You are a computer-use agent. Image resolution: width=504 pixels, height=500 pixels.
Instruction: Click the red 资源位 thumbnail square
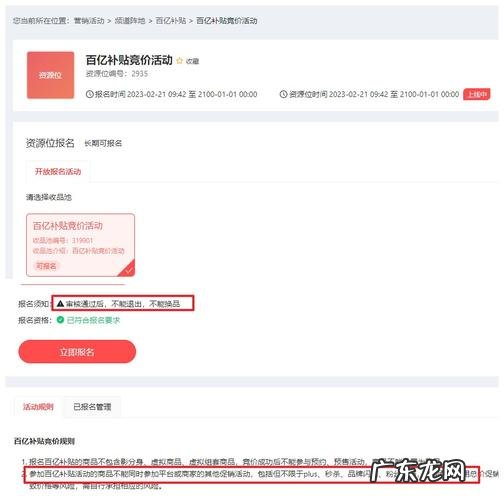[50, 75]
